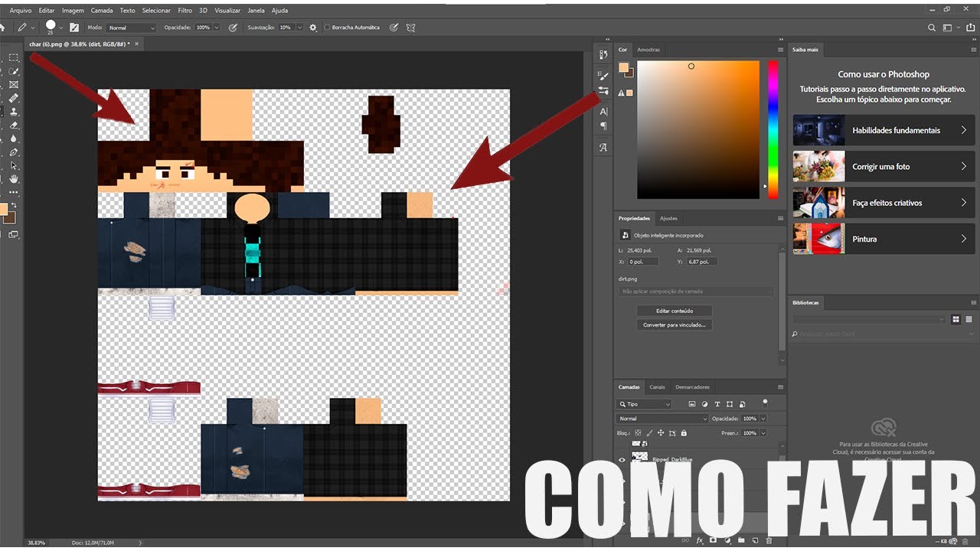Open the smoothing options gear icon
The height and width of the screenshot is (551, 980).
pyautogui.click(x=313, y=28)
